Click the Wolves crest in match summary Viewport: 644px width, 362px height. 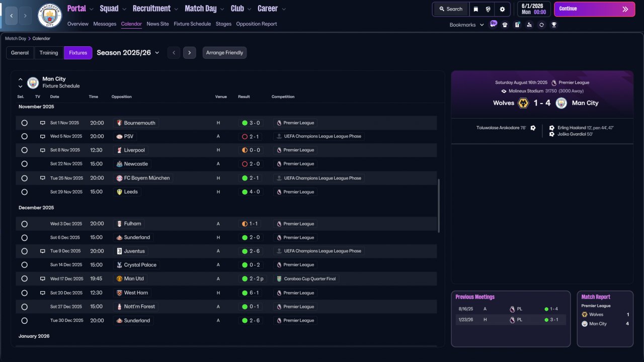(523, 103)
